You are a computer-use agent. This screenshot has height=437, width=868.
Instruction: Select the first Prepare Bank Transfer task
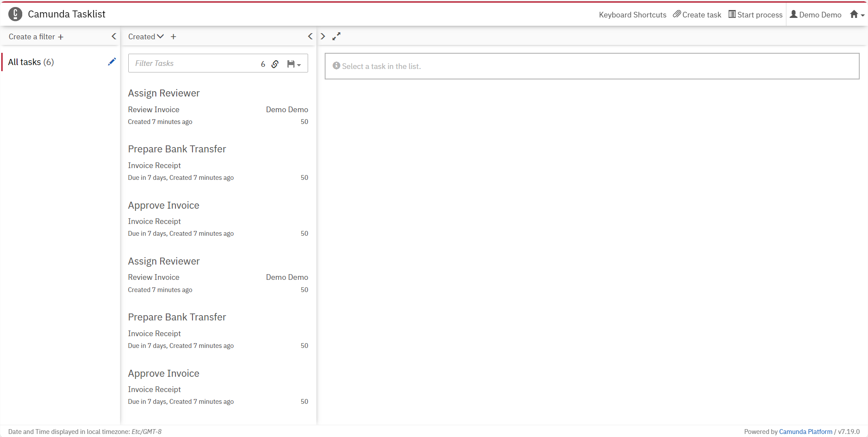[x=177, y=149]
